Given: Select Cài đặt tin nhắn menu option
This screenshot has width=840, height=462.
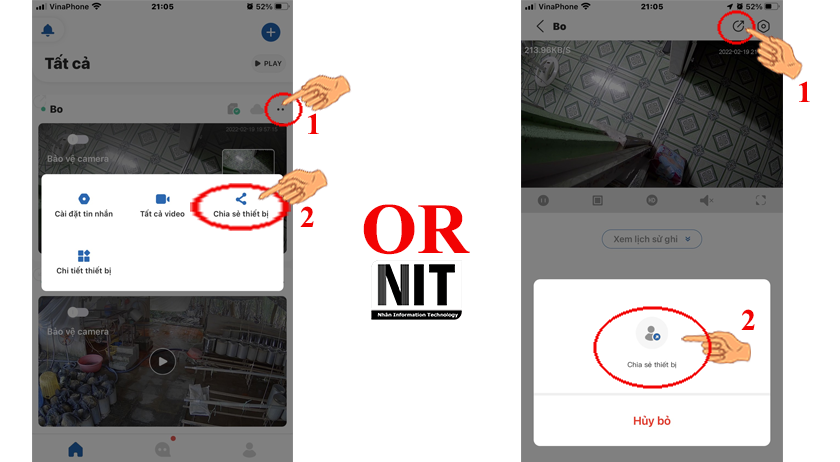Looking at the screenshot, I should (84, 206).
